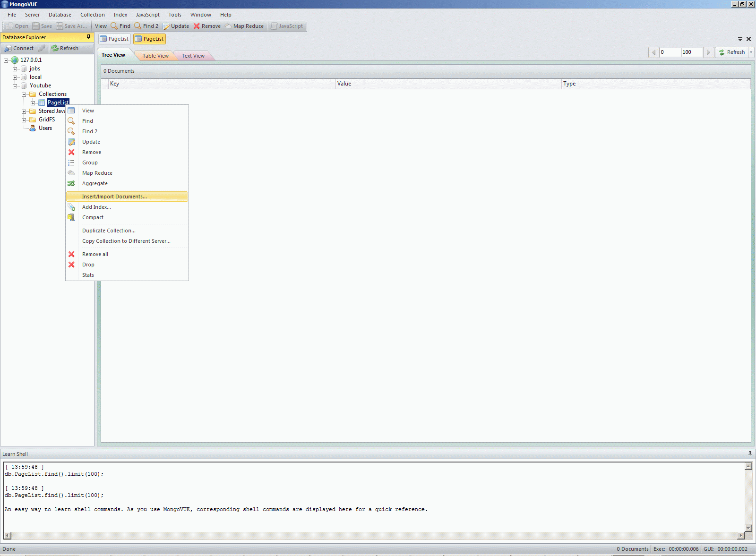This screenshot has width=756, height=556.
Task: Go to previous page of results
Action: [x=654, y=52]
